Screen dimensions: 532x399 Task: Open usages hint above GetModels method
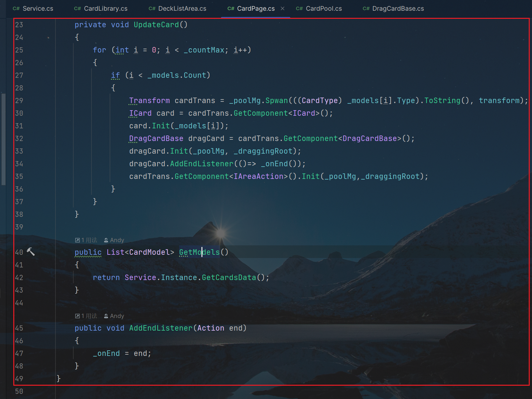coord(86,240)
